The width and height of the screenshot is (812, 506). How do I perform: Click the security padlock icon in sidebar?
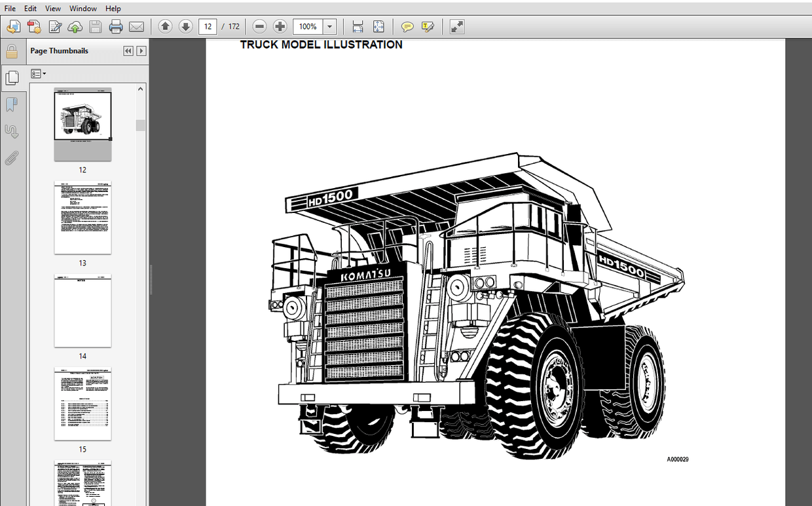click(x=12, y=52)
